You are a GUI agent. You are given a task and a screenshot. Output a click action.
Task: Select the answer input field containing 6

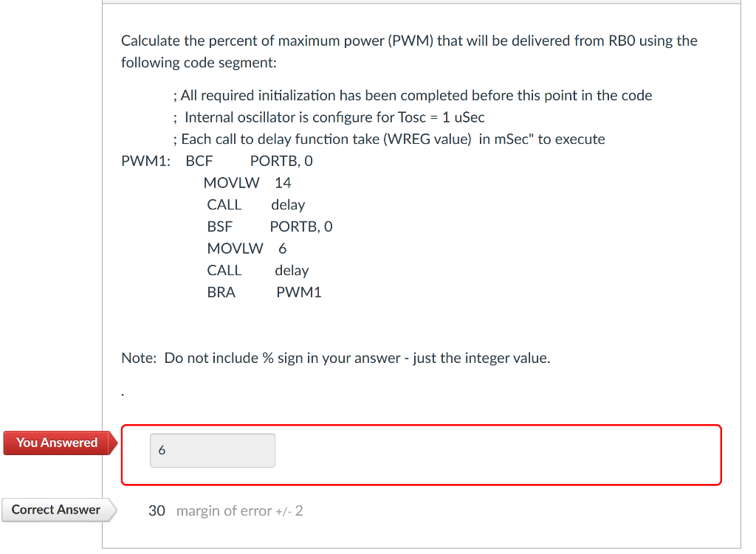[212, 450]
